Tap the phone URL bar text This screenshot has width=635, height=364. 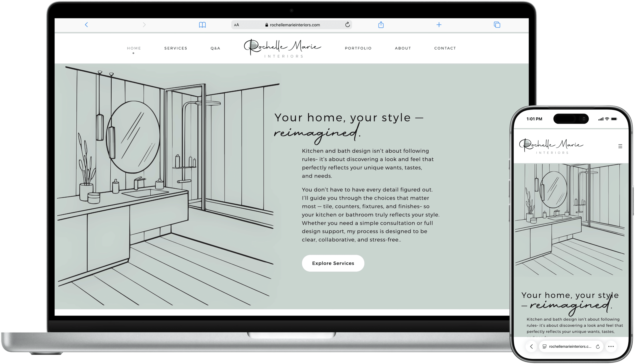(570, 346)
